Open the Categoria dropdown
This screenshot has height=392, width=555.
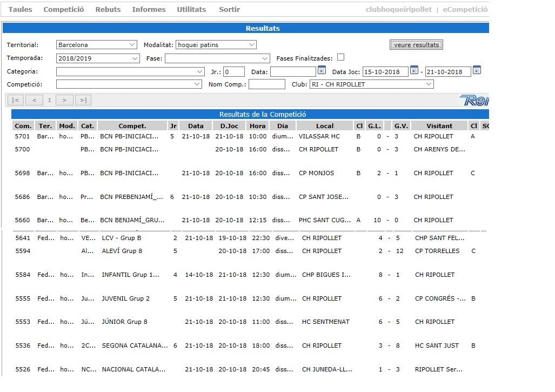pyautogui.click(x=130, y=71)
